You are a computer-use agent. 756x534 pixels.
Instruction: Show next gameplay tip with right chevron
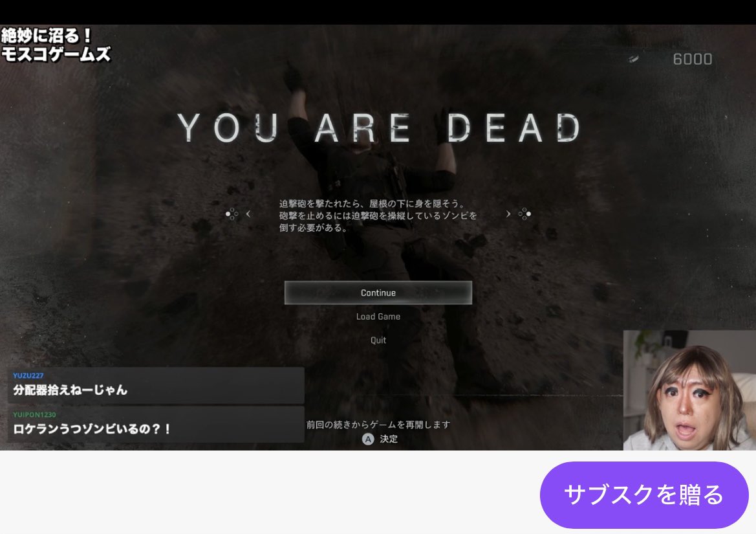(508, 214)
